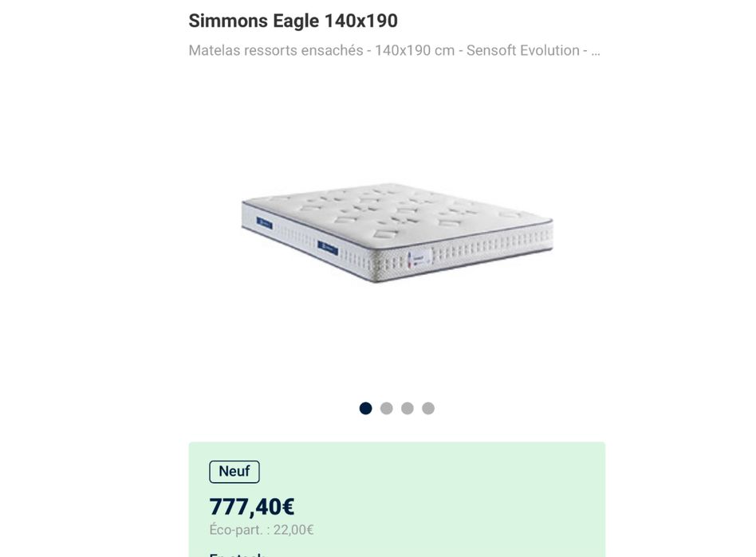Image resolution: width=756 pixels, height=557 pixels.
Task: Expand the truncated "Matelas ressorts ensachés" description
Action: pyautogui.click(x=394, y=50)
